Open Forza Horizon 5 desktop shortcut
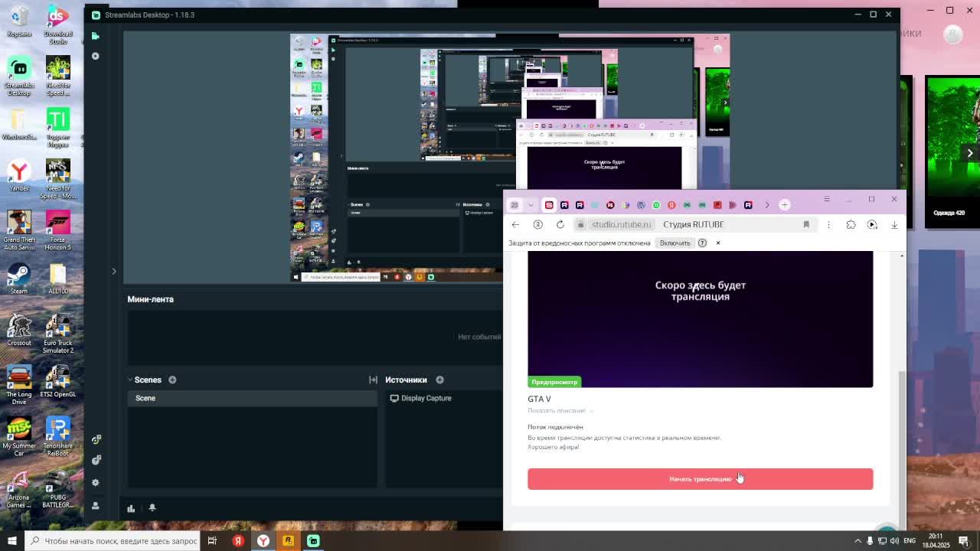This screenshot has height=551, width=980. coord(58,230)
